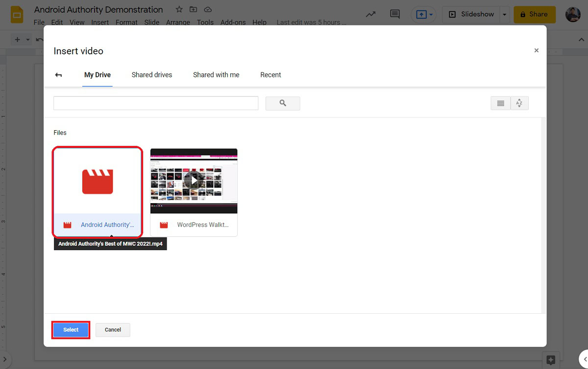The width and height of the screenshot is (588, 369).
Task: Star the presentation title
Action: point(179,9)
